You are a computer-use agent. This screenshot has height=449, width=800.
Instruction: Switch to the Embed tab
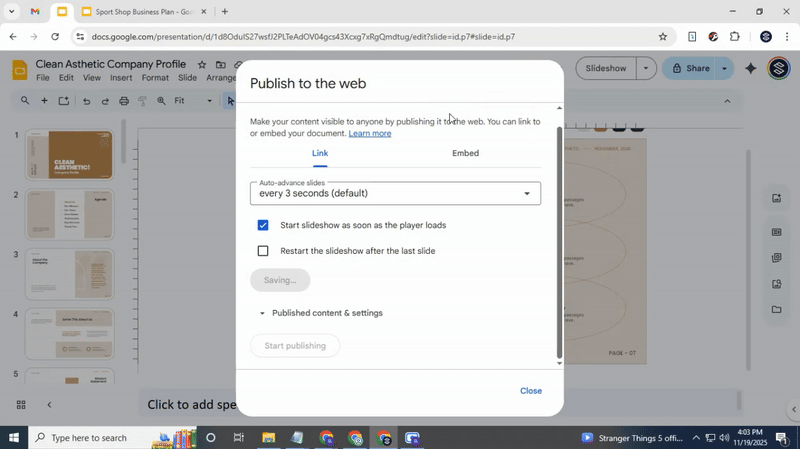tap(465, 154)
